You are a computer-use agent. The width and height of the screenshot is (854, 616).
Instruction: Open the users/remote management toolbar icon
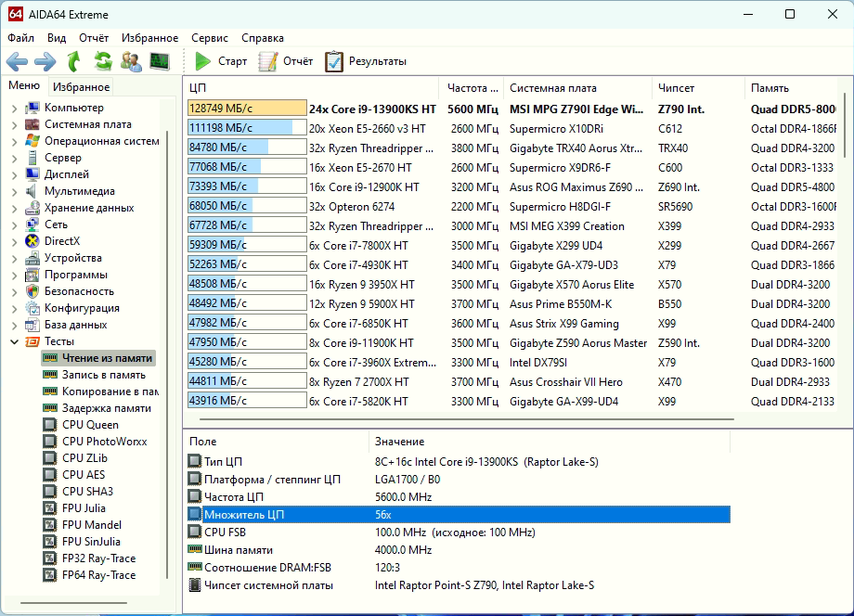tap(131, 61)
